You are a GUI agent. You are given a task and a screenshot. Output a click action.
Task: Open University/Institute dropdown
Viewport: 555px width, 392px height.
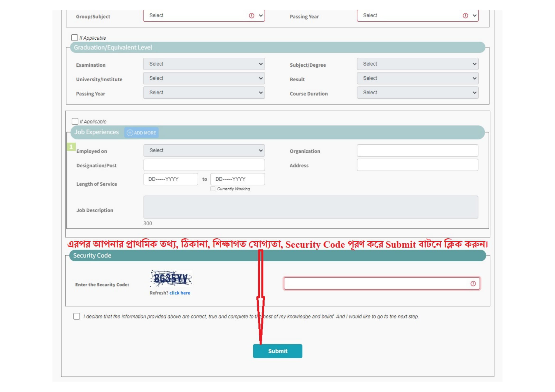click(204, 78)
